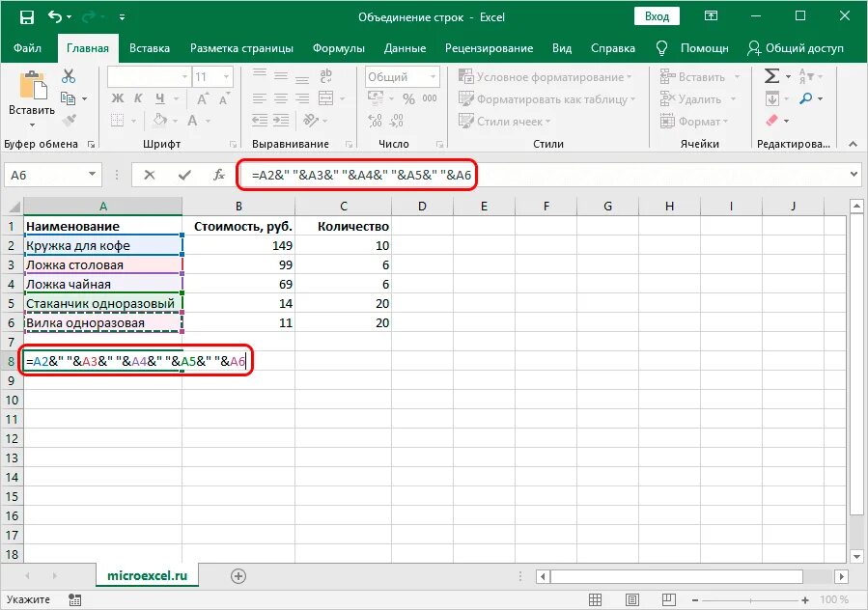868x610 pixels.
Task: Click the Save icon in title bar
Action: pyautogui.click(x=26, y=17)
